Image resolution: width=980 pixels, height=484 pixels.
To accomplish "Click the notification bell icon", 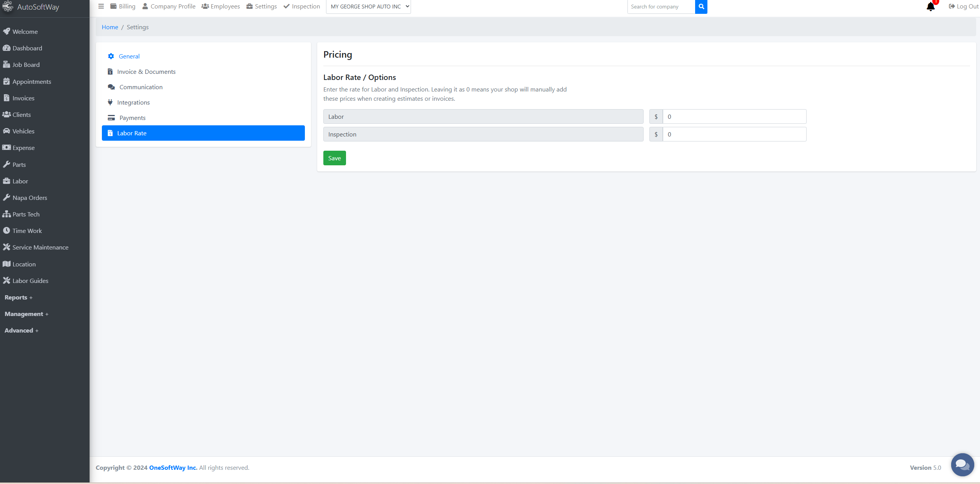I will (x=930, y=7).
